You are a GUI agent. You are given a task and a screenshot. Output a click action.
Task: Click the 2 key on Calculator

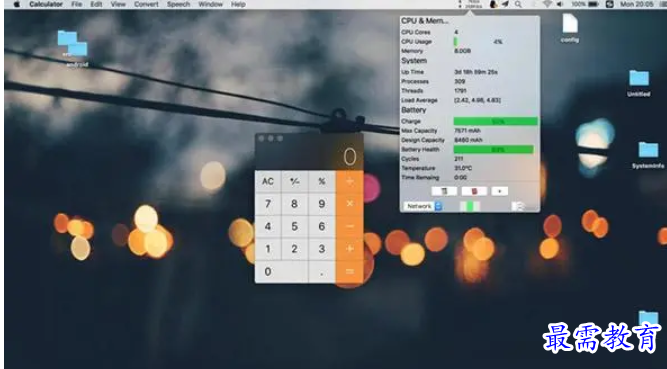click(294, 249)
